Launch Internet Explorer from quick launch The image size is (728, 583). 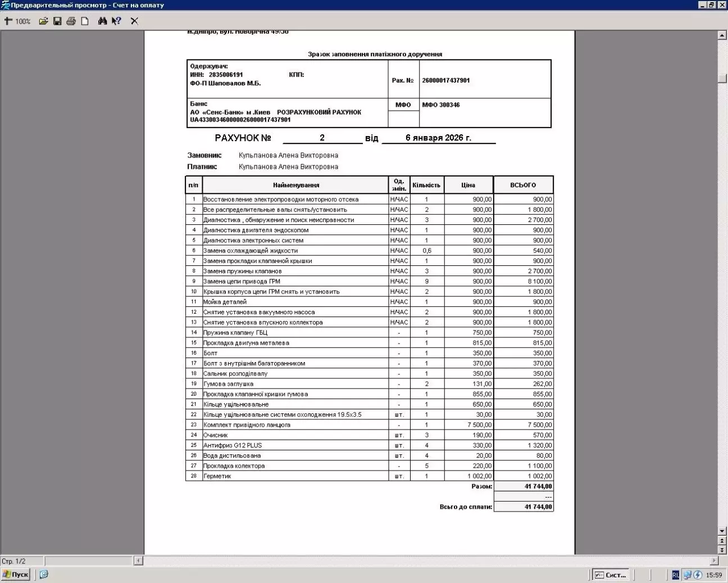[x=44, y=575]
